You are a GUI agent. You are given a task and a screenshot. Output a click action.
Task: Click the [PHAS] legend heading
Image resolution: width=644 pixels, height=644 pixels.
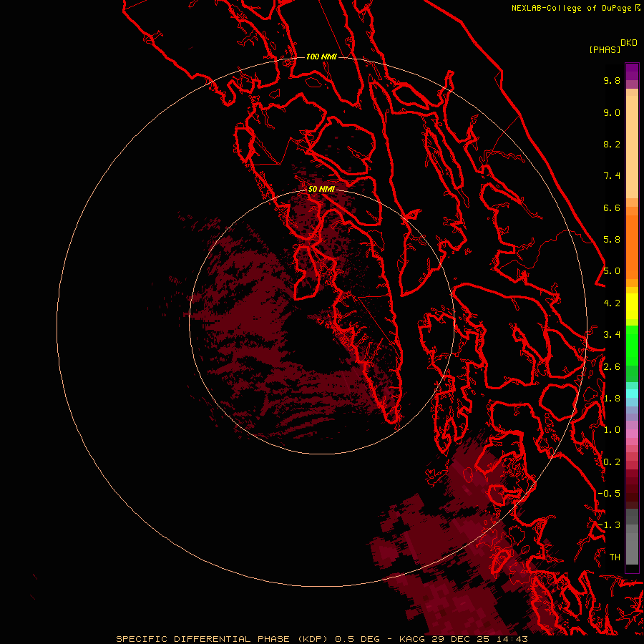(605, 49)
